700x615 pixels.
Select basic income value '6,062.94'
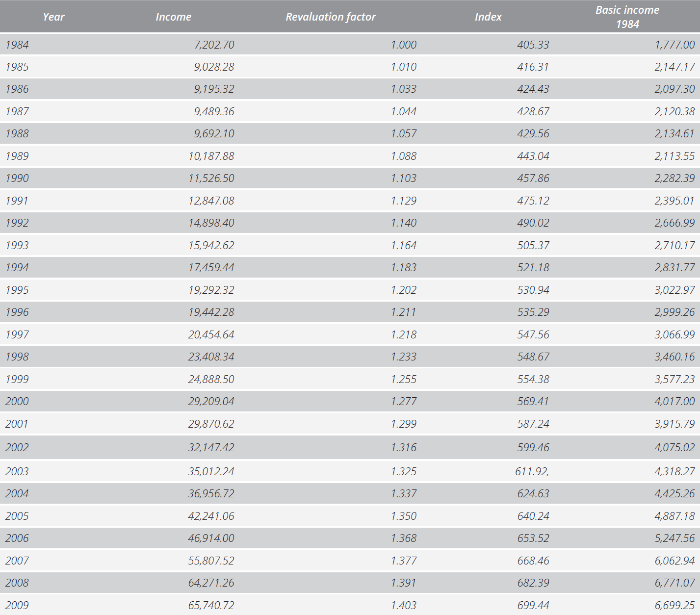click(675, 561)
